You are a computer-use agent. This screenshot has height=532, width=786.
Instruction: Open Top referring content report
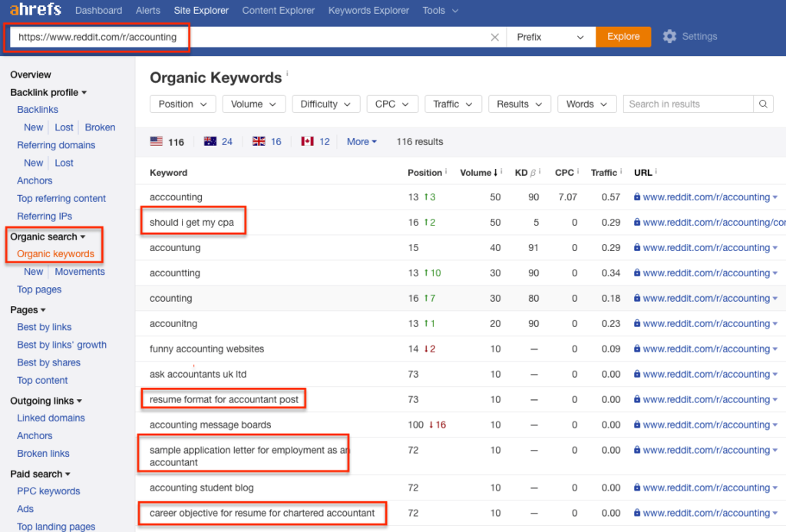[61, 198]
